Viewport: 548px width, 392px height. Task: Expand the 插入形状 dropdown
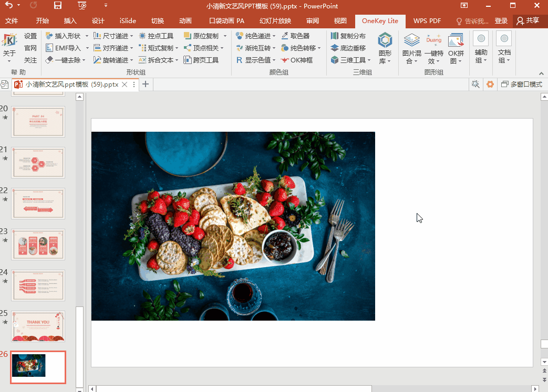87,36
